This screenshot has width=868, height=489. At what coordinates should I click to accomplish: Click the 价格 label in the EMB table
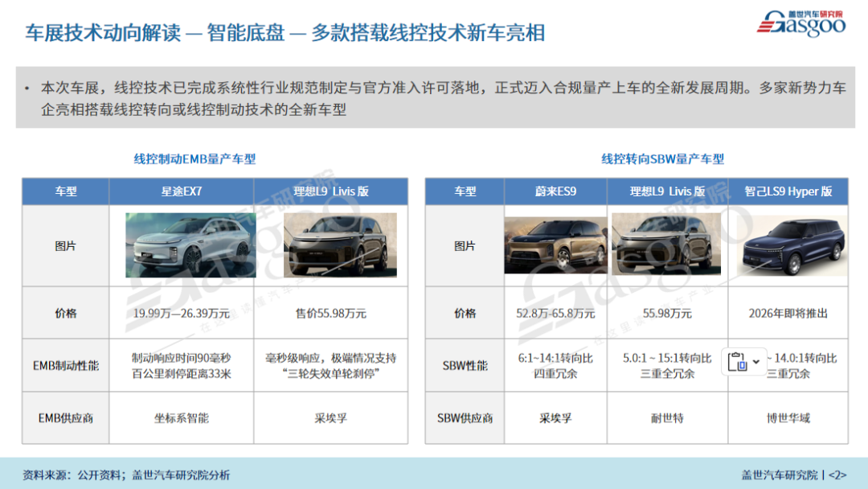(66, 314)
